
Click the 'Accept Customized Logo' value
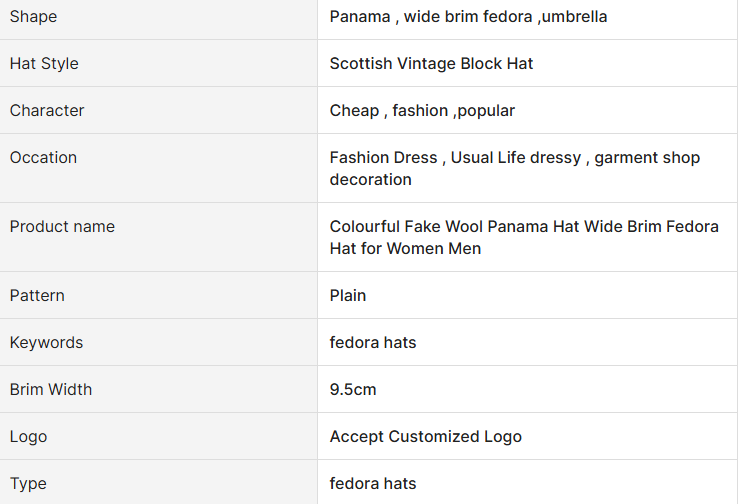[x=426, y=436]
